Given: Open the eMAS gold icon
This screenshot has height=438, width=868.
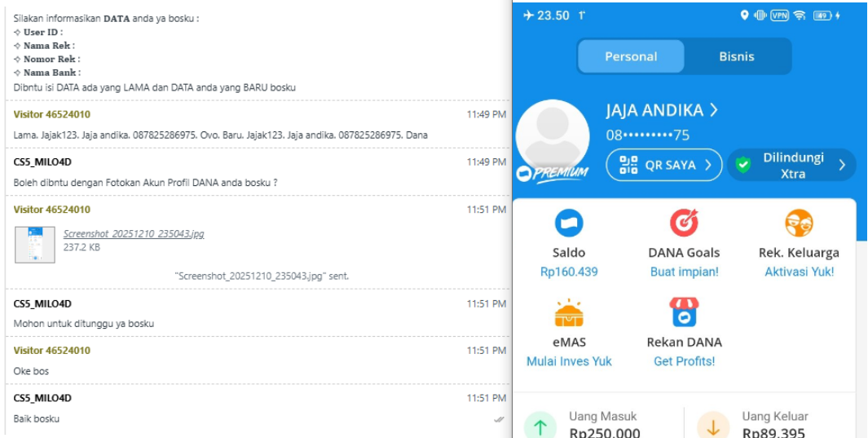Looking at the screenshot, I should pos(569,313).
